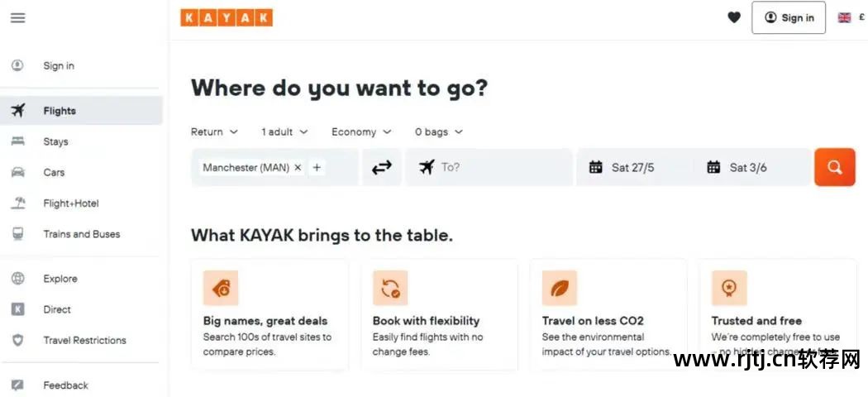Open the Sat 27/5 departure date

[x=632, y=167]
